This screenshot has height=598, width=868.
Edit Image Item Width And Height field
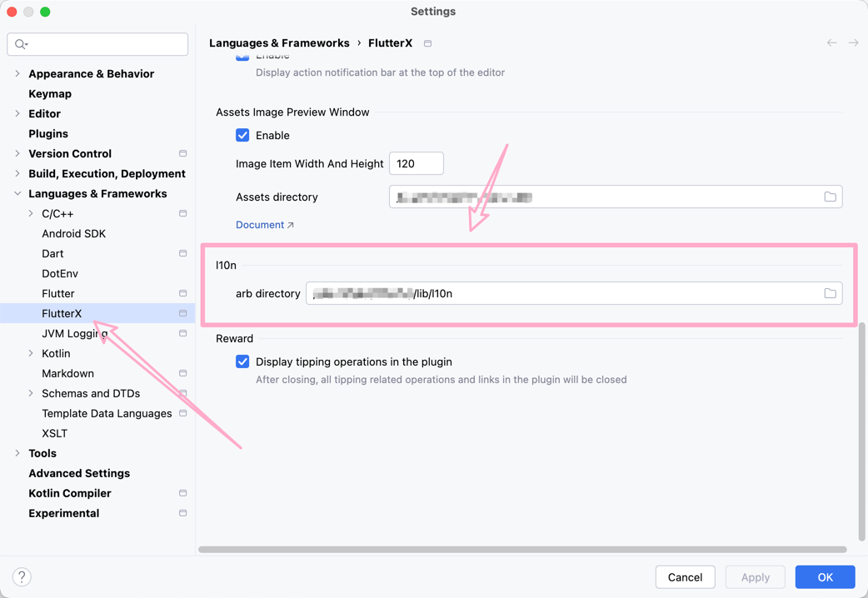tap(417, 163)
